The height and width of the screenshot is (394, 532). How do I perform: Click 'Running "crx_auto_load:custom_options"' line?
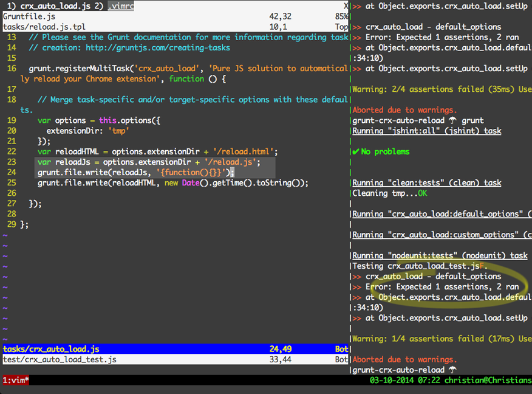tap(442, 235)
